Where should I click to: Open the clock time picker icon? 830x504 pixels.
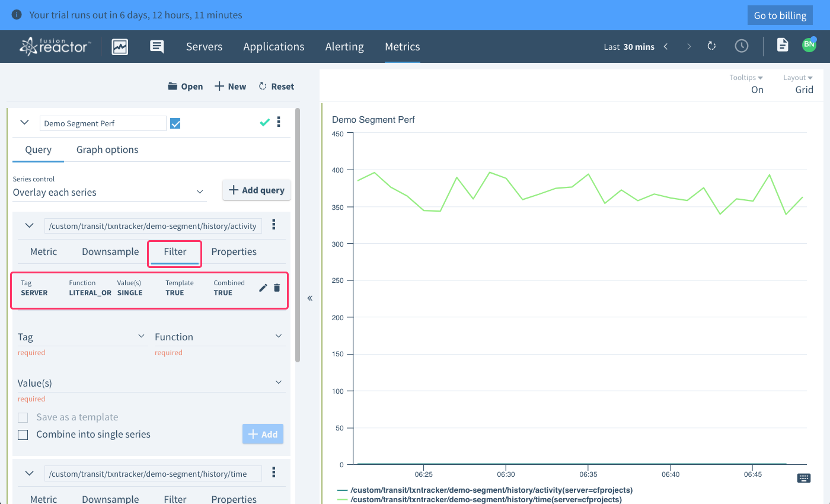point(741,46)
